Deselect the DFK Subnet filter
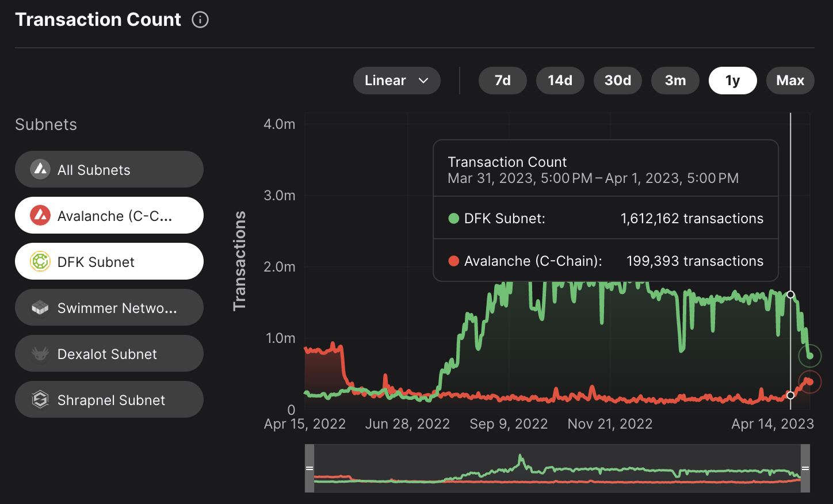 click(109, 262)
